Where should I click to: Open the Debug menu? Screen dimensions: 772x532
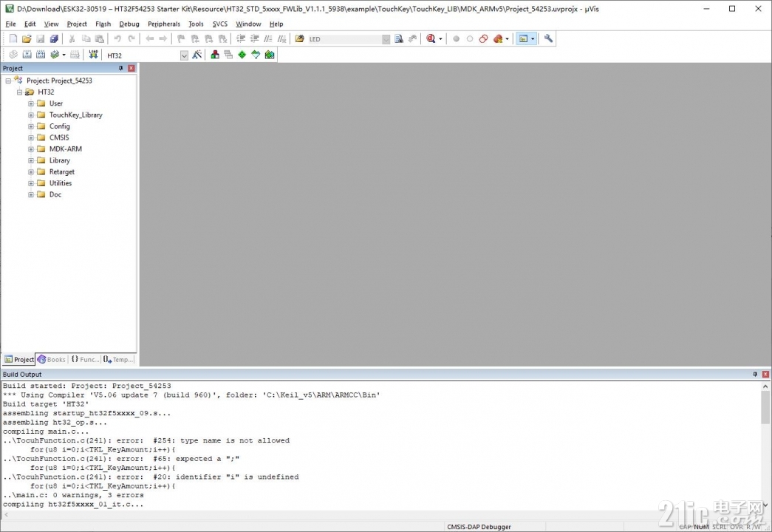tap(129, 24)
